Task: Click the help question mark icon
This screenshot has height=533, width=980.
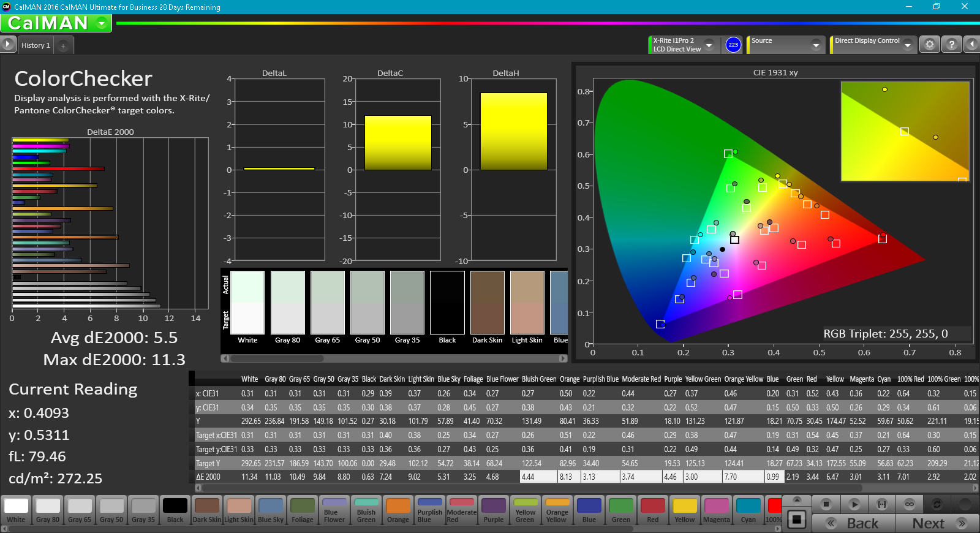Action: pos(951,45)
